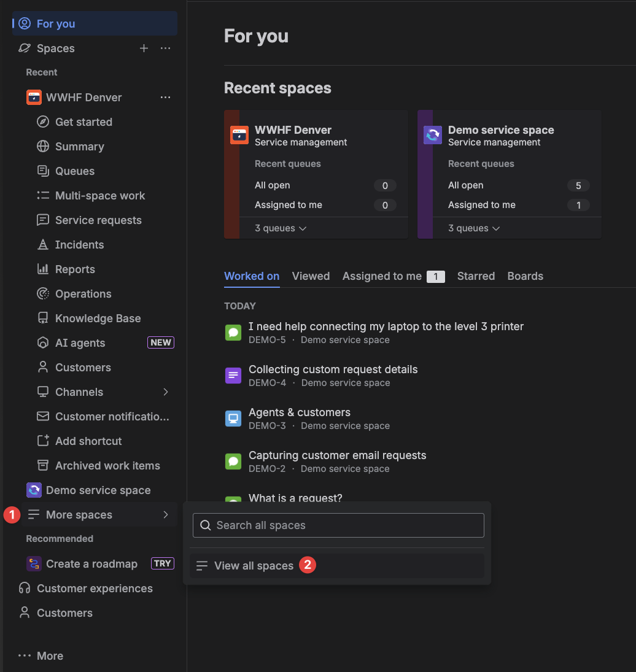Open AI agents page
This screenshot has width=636, height=672.
(x=80, y=343)
